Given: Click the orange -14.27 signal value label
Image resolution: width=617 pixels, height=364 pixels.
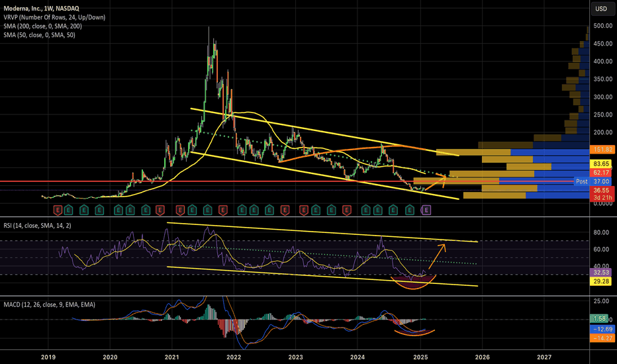Looking at the screenshot, I should pyautogui.click(x=602, y=338).
